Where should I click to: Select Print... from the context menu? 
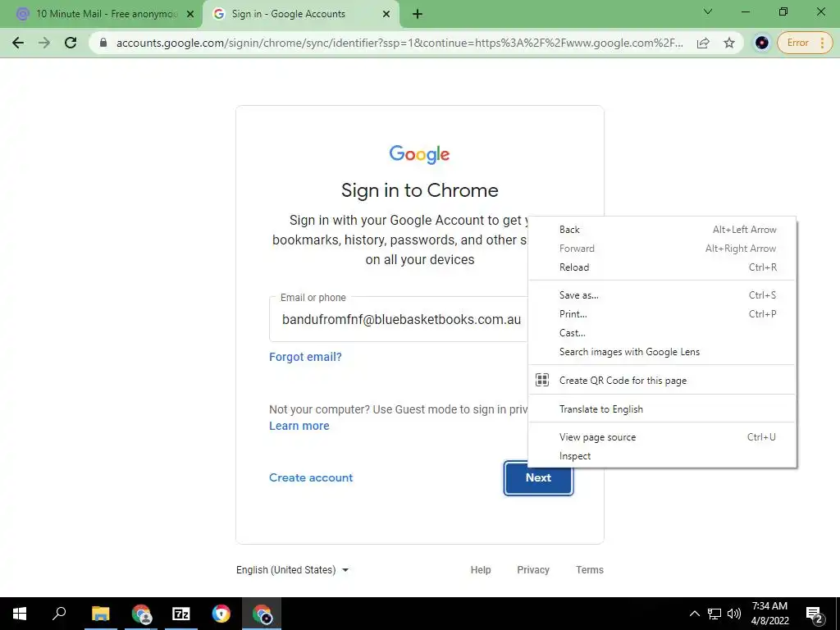pyautogui.click(x=662, y=314)
